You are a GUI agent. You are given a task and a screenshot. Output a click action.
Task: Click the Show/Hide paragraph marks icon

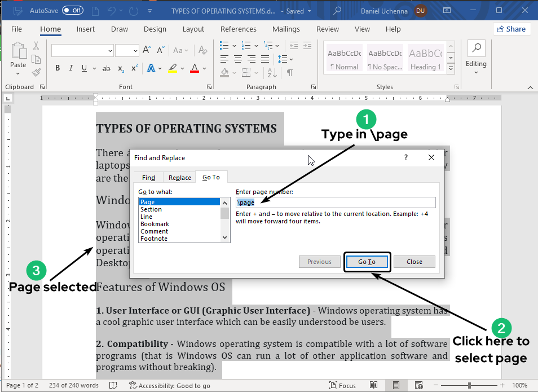pos(289,72)
